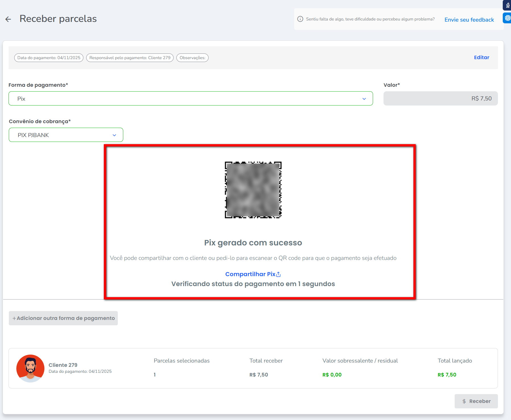Click the share icon next to Compartilhar Pix
The image size is (511, 420).
click(279, 274)
